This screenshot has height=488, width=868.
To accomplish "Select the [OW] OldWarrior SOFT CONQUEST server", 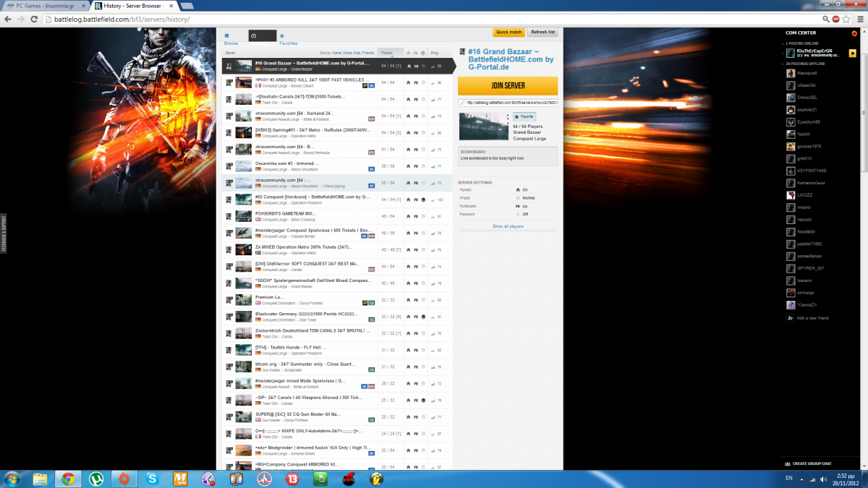I will [339, 266].
